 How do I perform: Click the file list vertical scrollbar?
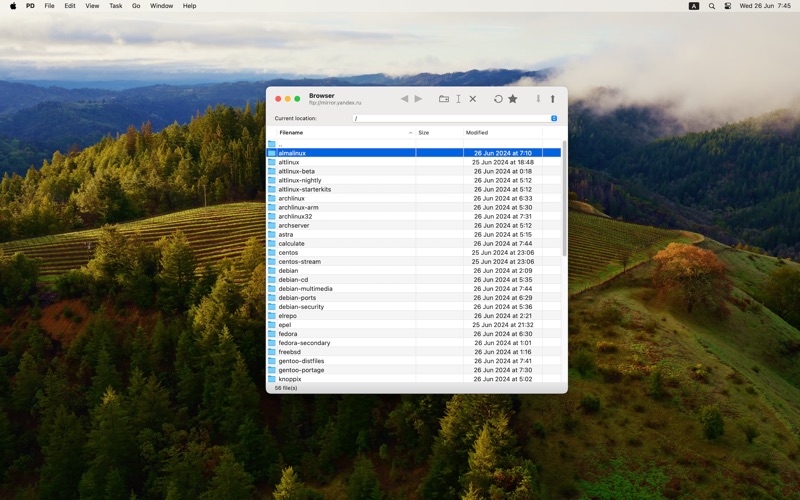pyautogui.click(x=564, y=198)
